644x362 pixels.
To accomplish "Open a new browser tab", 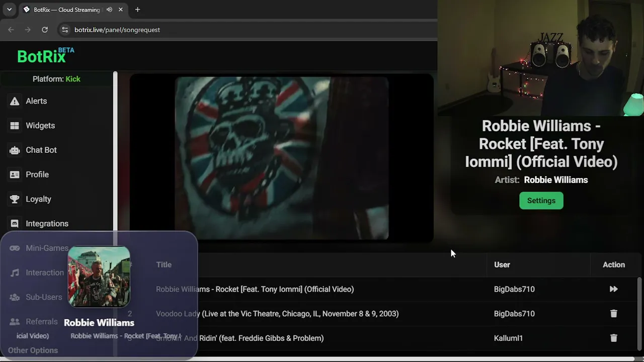I will coord(137,10).
